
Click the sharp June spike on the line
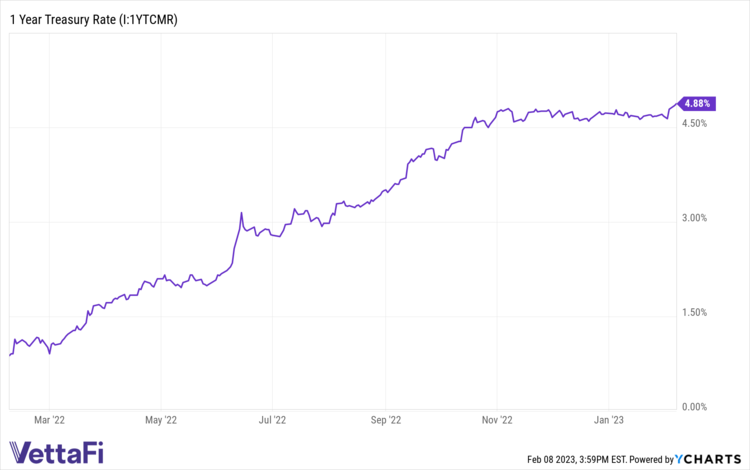tap(242, 213)
